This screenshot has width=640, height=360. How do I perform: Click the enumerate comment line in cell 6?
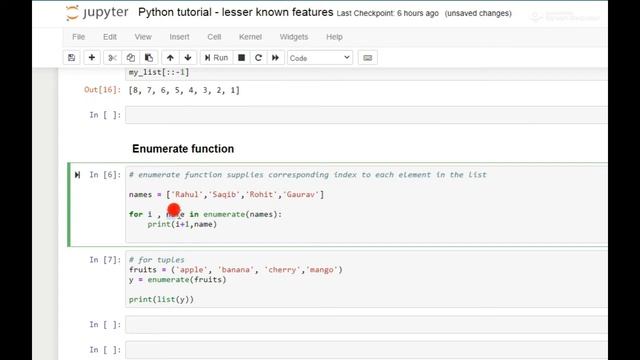(x=307, y=175)
